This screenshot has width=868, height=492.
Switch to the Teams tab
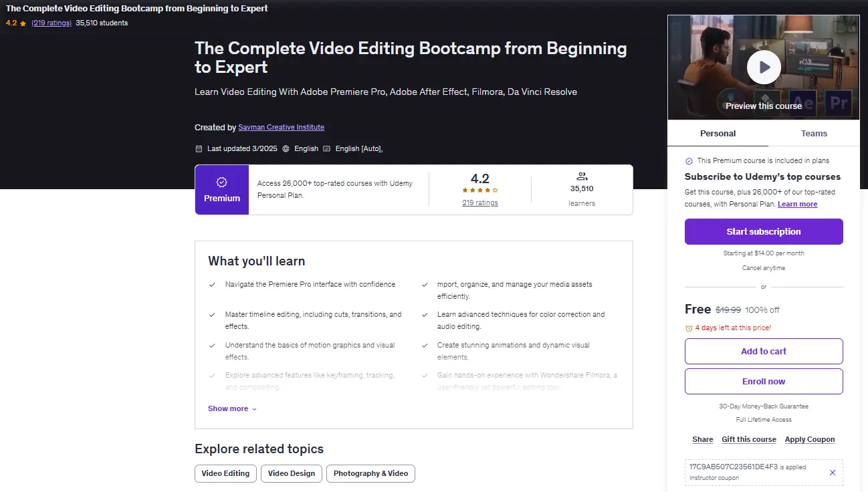point(814,133)
